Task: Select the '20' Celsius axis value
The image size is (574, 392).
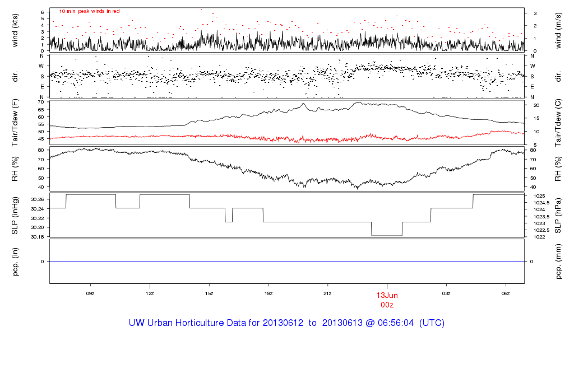Action: tap(536, 105)
